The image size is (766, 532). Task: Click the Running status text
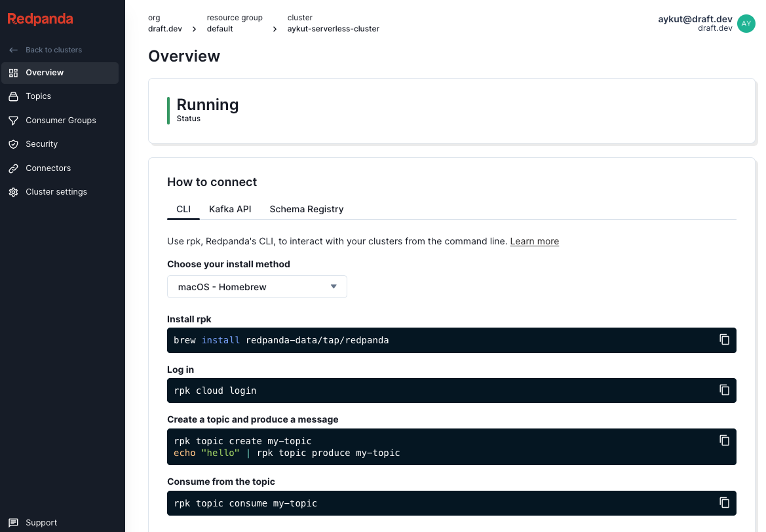click(x=208, y=105)
